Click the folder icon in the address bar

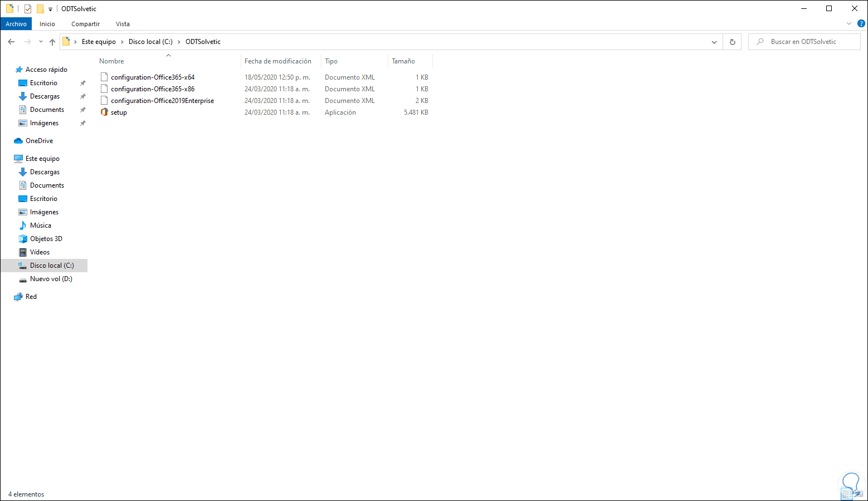click(x=67, y=41)
